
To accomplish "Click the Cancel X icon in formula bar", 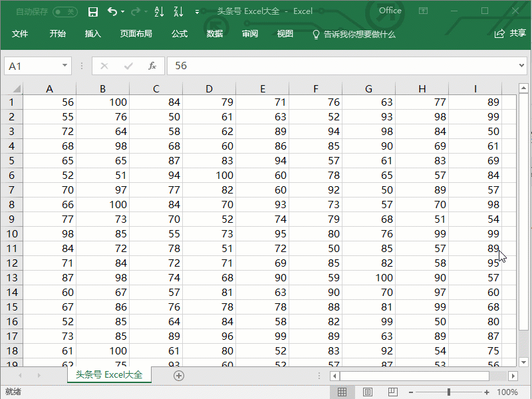I will pyautogui.click(x=104, y=66).
